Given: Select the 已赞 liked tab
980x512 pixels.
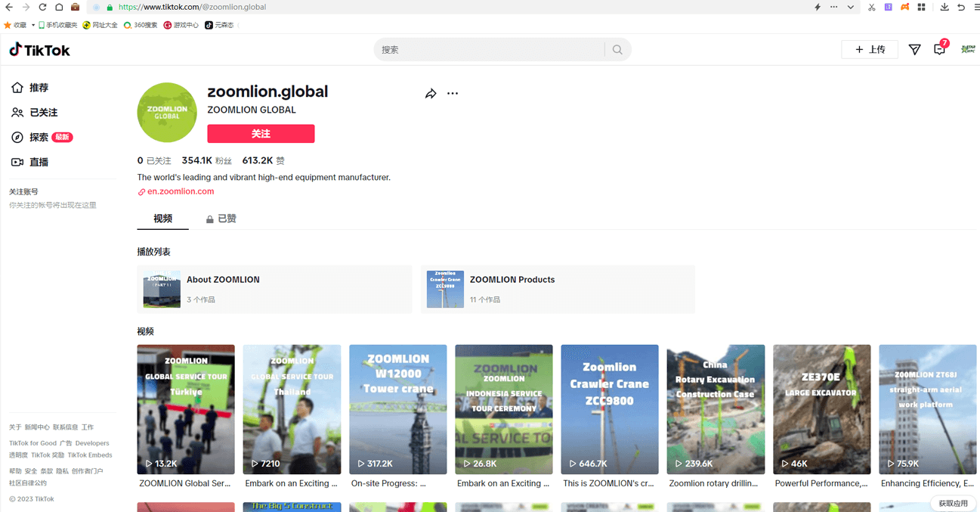Looking at the screenshot, I should tap(221, 219).
